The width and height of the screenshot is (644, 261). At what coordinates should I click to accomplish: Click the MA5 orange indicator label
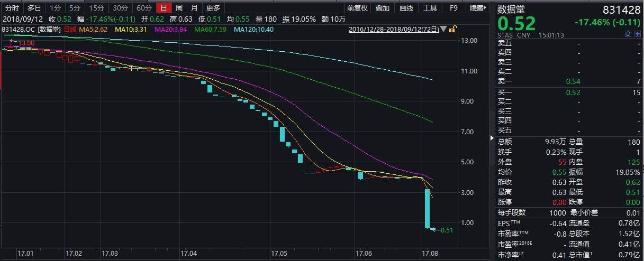(94, 30)
